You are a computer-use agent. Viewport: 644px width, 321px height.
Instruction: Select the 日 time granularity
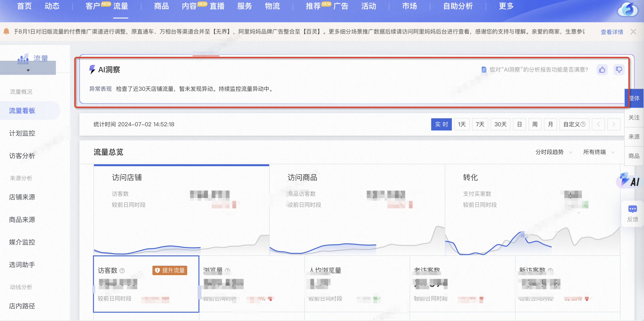coord(519,124)
